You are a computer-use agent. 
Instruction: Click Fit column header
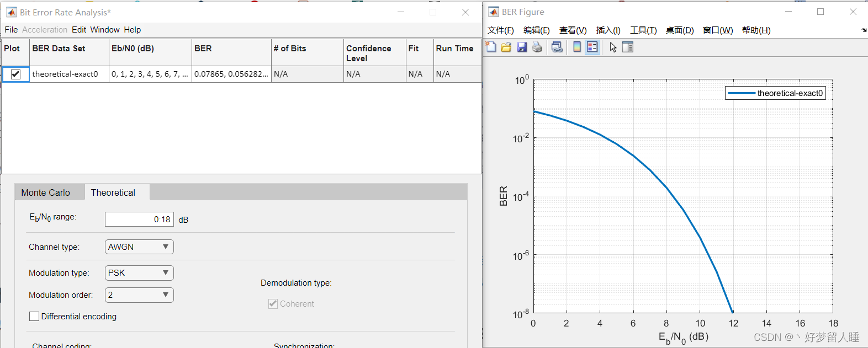420,53
